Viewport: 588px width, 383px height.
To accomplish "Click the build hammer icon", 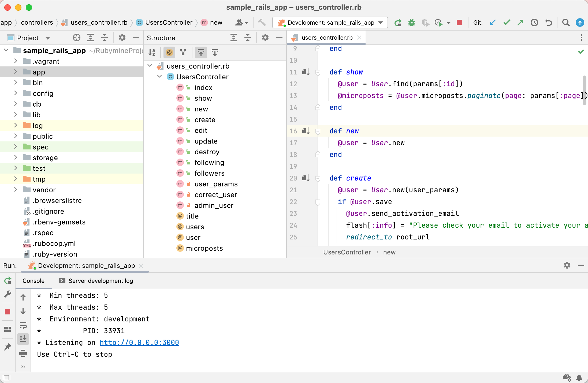I will point(262,22).
